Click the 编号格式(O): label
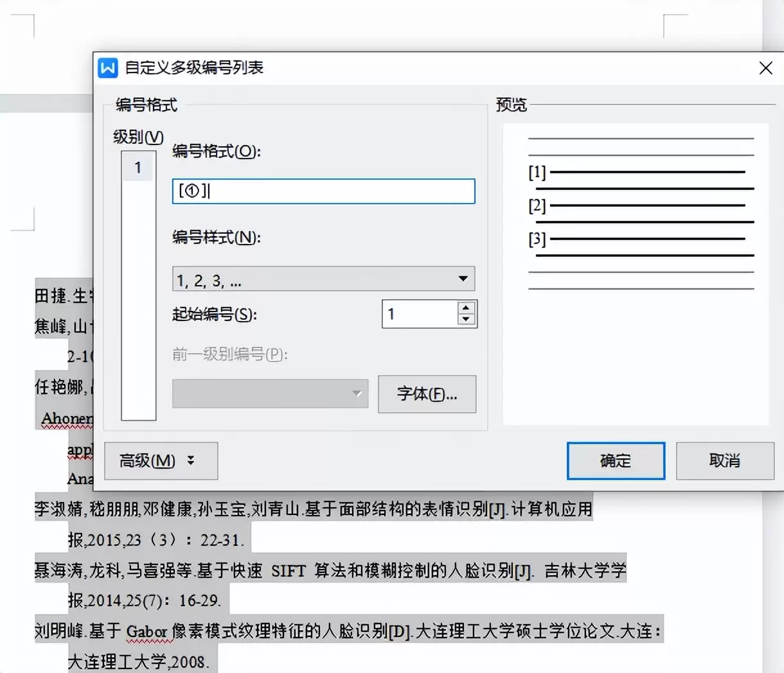The image size is (784, 673). pos(217,152)
